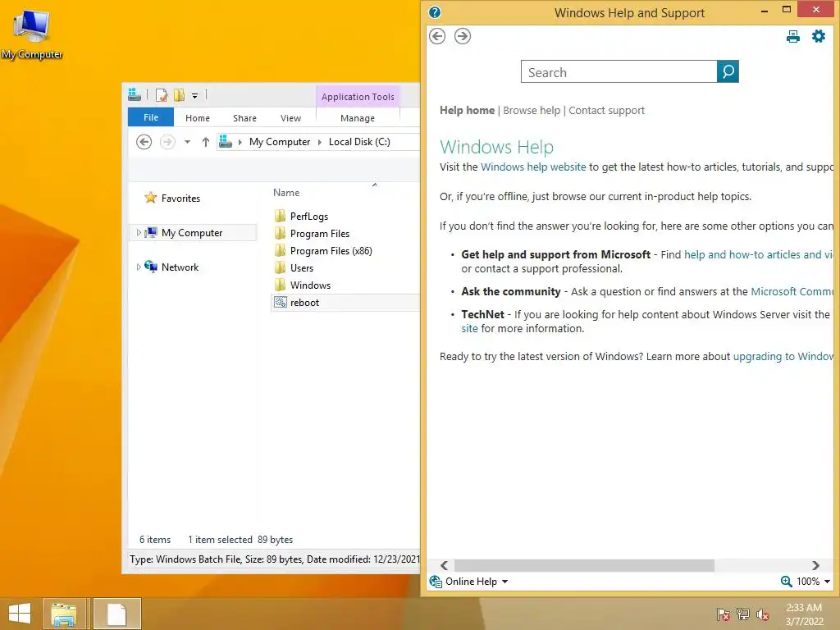Expand My Computer tree node
Viewport: 840px width, 630px height.
tap(139, 232)
